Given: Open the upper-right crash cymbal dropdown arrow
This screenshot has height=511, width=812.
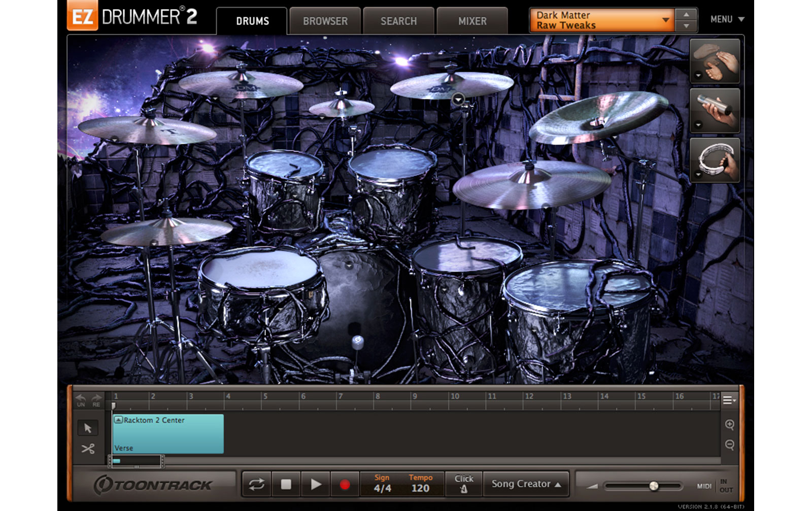Looking at the screenshot, I should pos(458,99).
